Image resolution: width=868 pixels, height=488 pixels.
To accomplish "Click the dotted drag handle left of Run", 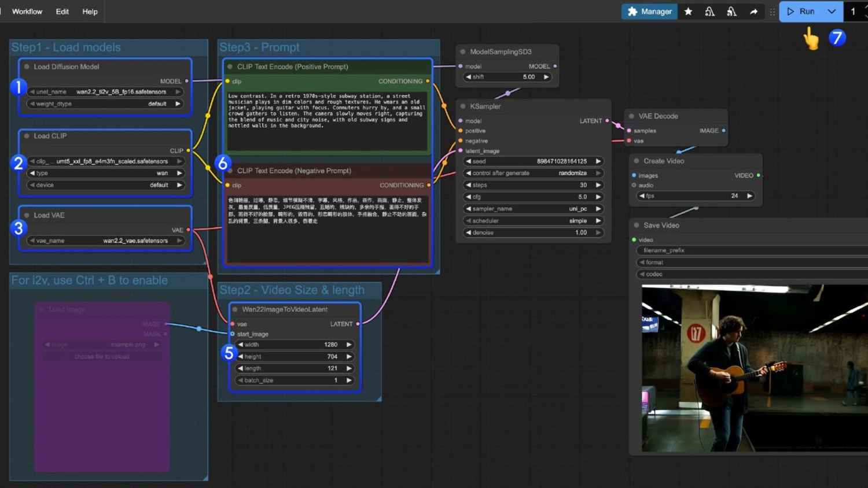I will pyautogui.click(x=772, y=12).
